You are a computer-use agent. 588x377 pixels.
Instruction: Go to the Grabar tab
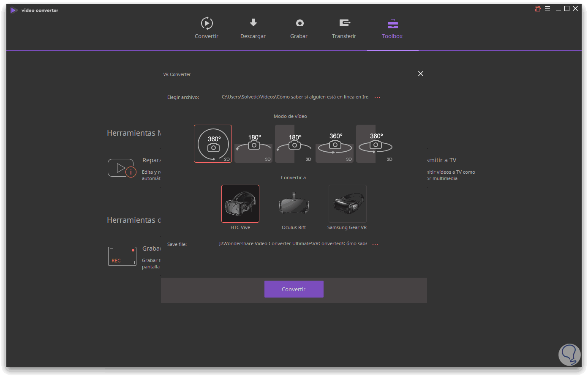click(x=299, y=28)
